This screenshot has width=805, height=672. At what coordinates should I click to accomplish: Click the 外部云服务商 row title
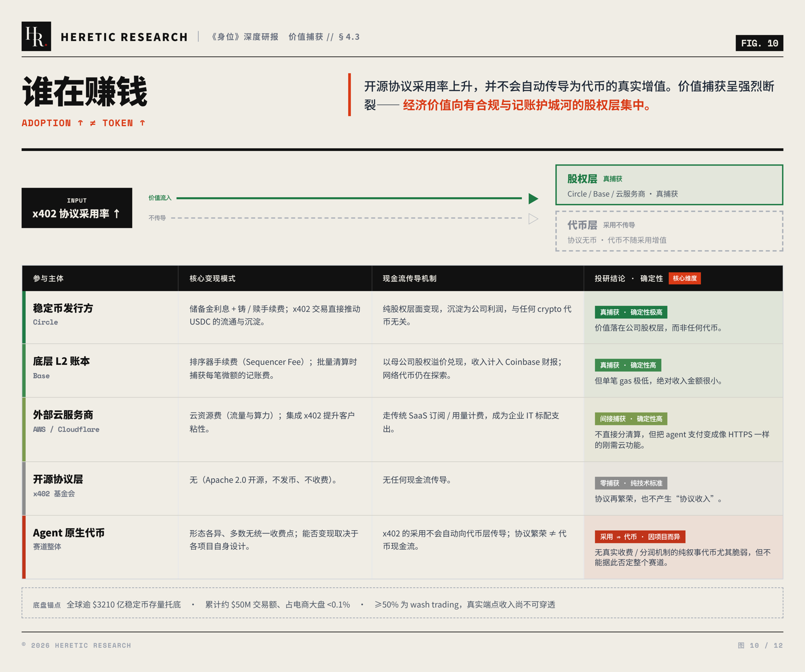pos(63,415)
